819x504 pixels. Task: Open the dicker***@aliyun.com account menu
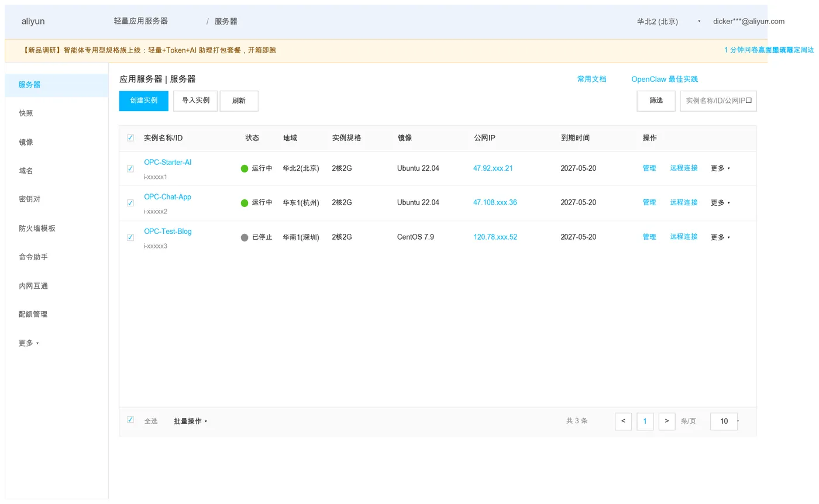coord(748,21)
